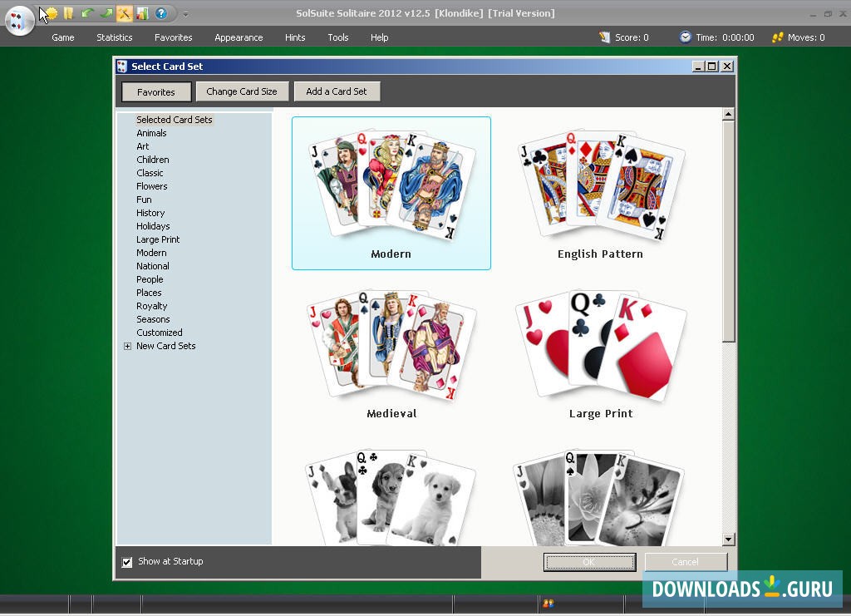Screen dimensions: 851x616
Task: Maximize the Select Card Set dialog
Action: [712, 67]
